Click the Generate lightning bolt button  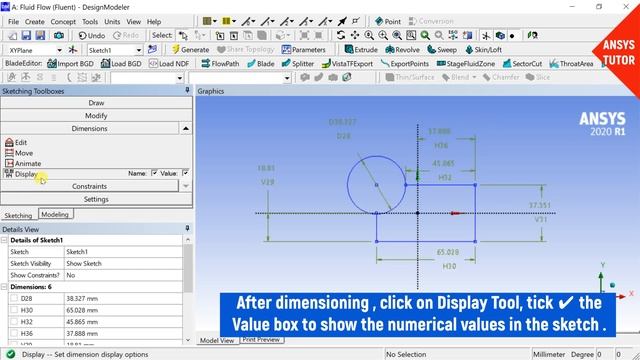[190, 49]
